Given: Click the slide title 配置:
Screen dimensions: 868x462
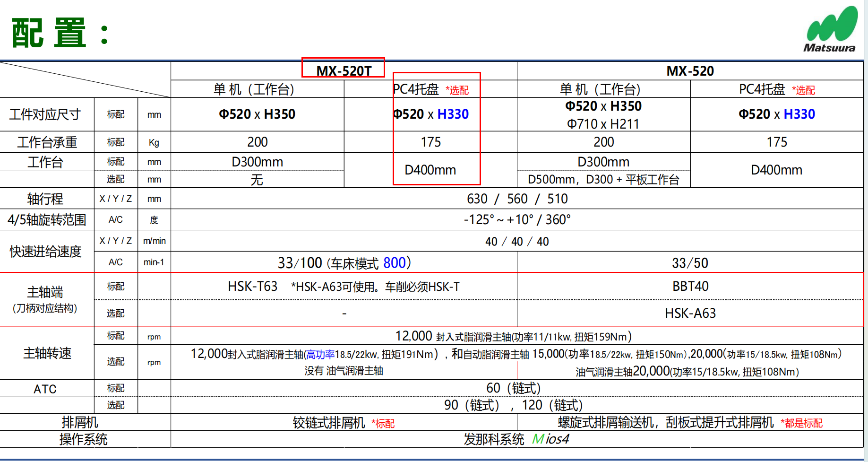Looking at the screenshot, I should tap(60, 33).
